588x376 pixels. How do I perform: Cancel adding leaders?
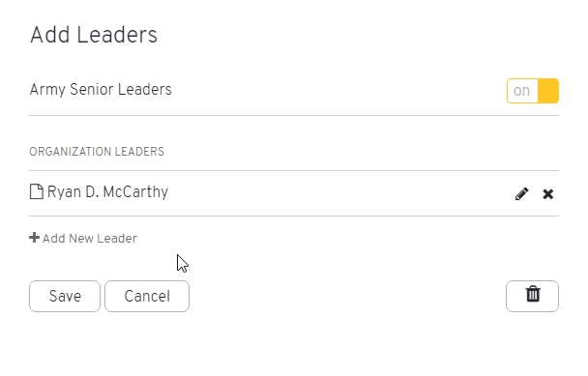click(147, 296)
